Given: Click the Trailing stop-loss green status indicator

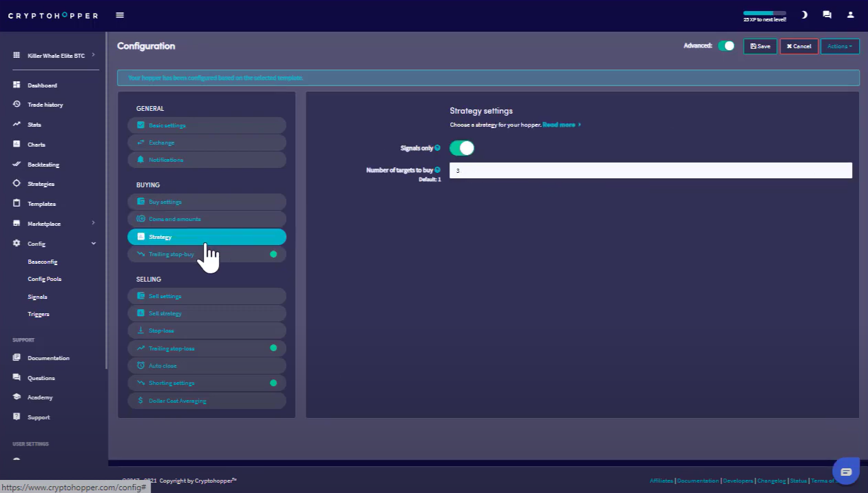Looking at the screenshot, I should point(273,348).
